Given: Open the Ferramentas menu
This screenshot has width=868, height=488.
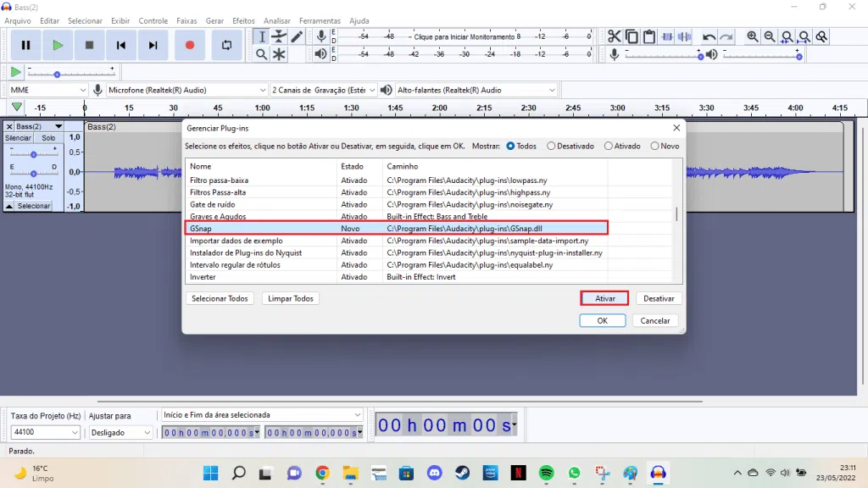Looking at the screenshot, I should 320,21.
